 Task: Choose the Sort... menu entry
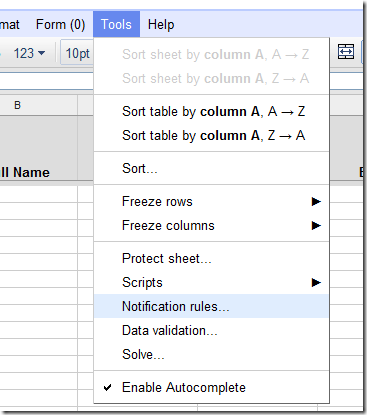[211, 168]
